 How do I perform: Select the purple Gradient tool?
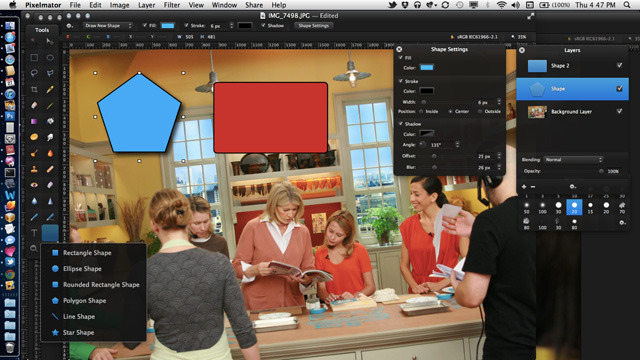point(34,121)
